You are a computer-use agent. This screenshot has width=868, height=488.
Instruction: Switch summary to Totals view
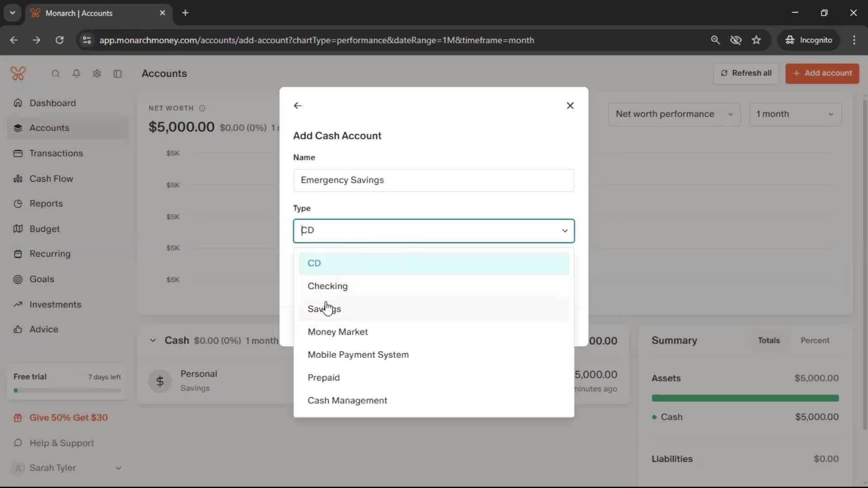click(x=769, y=340)
